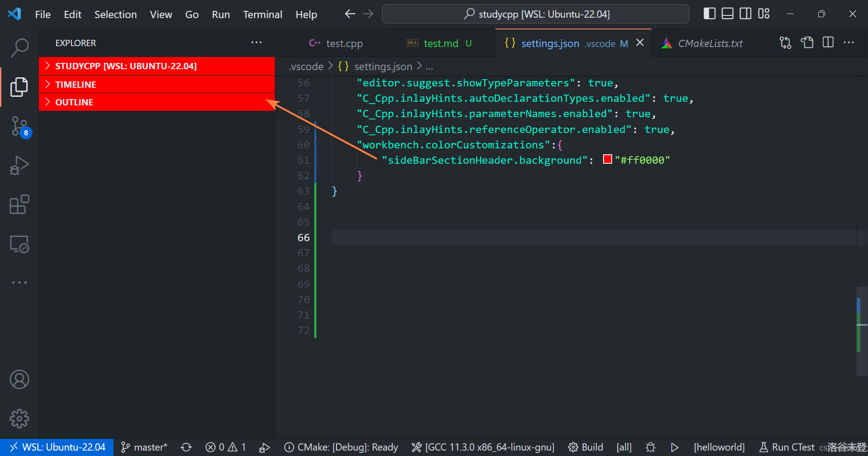Toggle the bottom panel layout icon

727,14
